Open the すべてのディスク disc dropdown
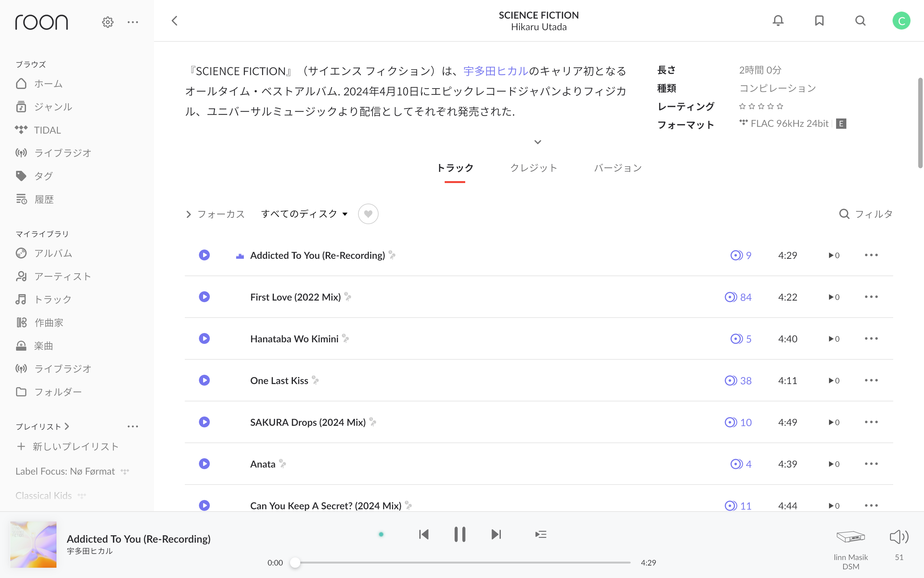Image resolution: width=924 pixels, height=578 pixels. pos(304,214)
